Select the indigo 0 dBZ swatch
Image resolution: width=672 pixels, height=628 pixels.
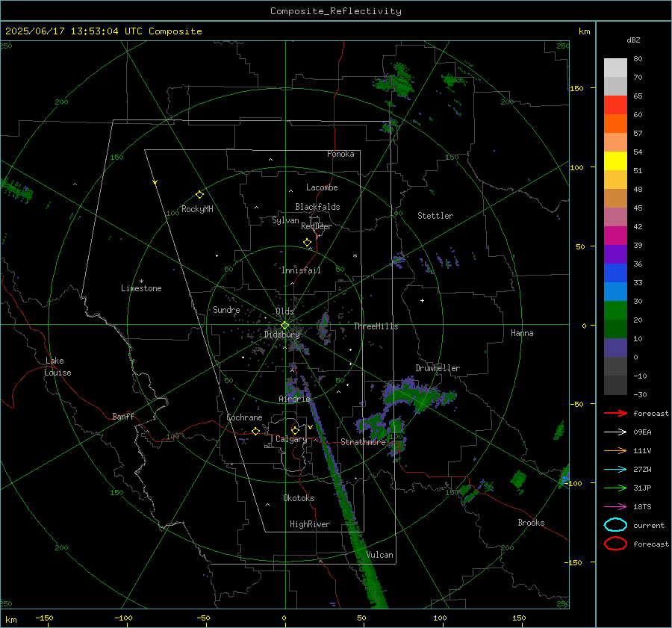[x=615, y=347]
